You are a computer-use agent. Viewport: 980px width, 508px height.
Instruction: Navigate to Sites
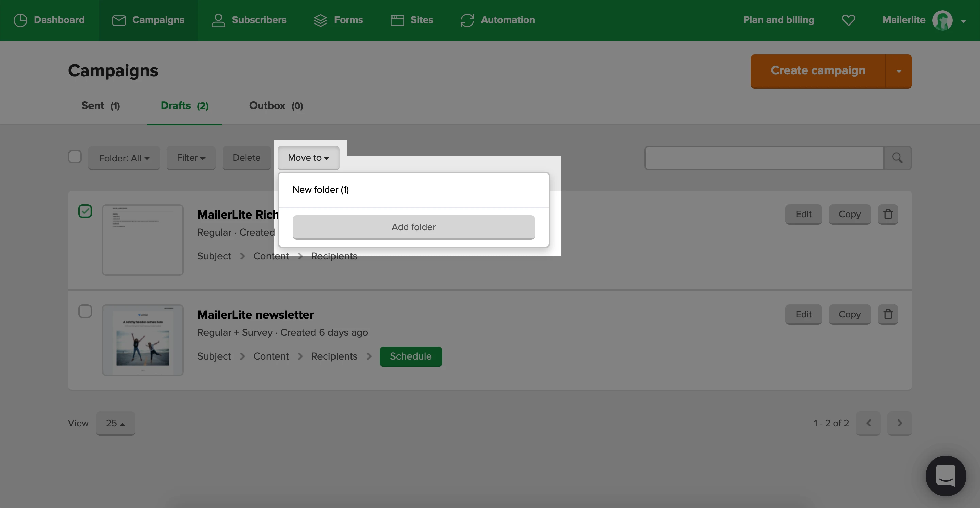click(412, 20)
